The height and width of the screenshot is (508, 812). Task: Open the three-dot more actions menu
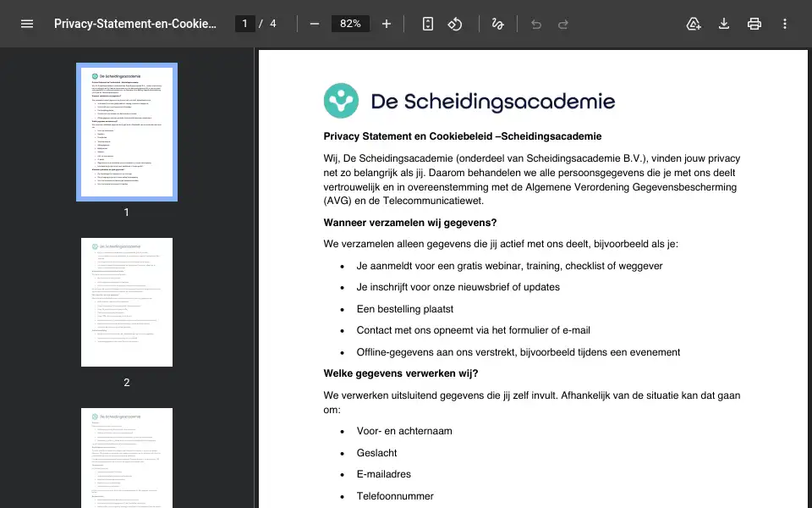point(785,24)
